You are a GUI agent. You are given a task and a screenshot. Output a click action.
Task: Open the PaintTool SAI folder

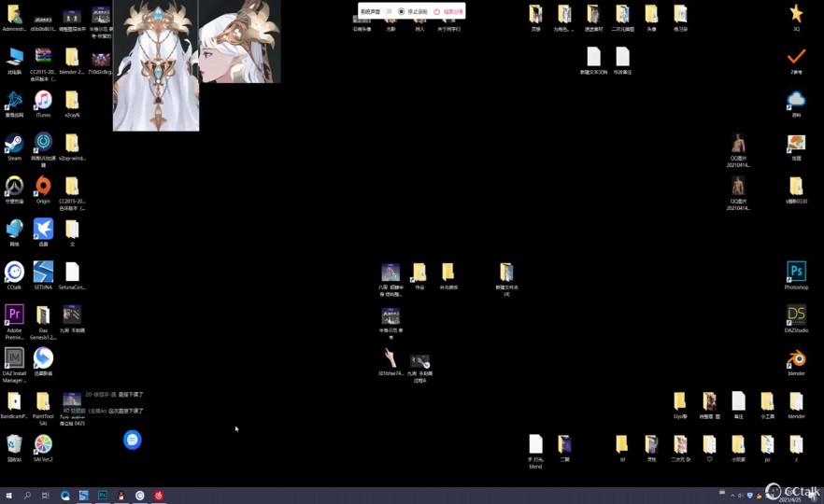pos(43,409)
